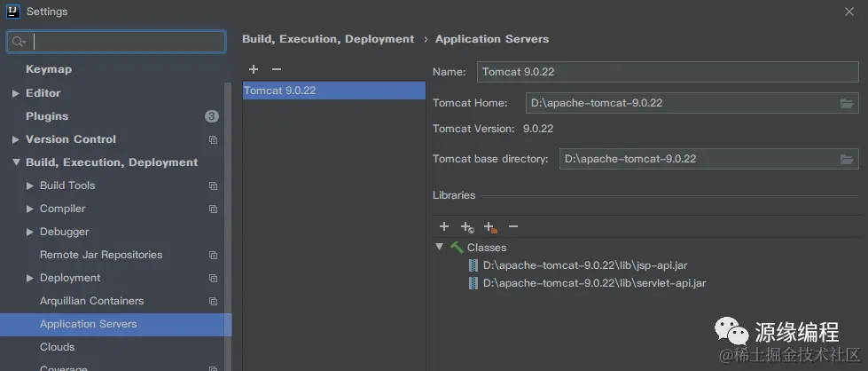Collapse the Classes node in Libraries
The height and width of the screenshot is (371, 868).
point(440,247)
